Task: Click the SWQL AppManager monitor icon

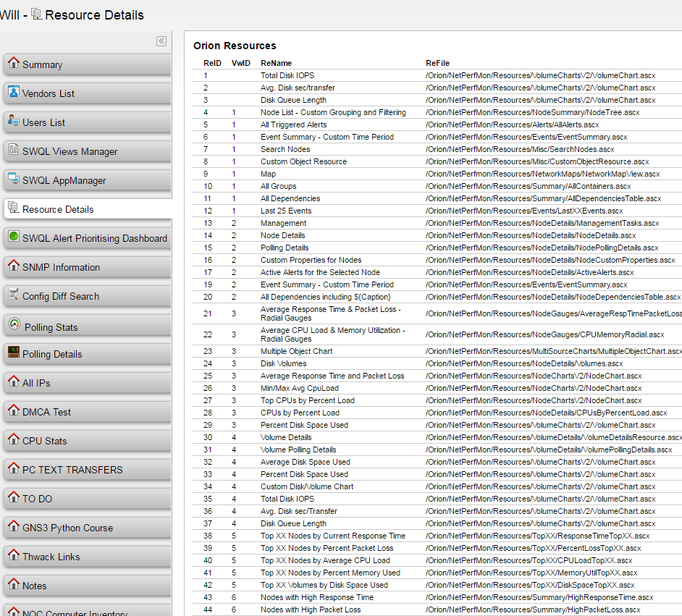Action: coord(14,179)
